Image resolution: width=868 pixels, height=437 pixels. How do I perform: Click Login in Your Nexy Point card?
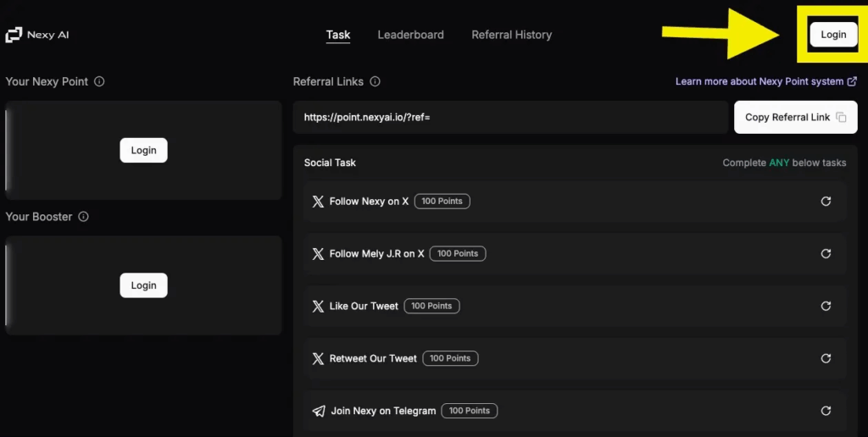[143, 151]
